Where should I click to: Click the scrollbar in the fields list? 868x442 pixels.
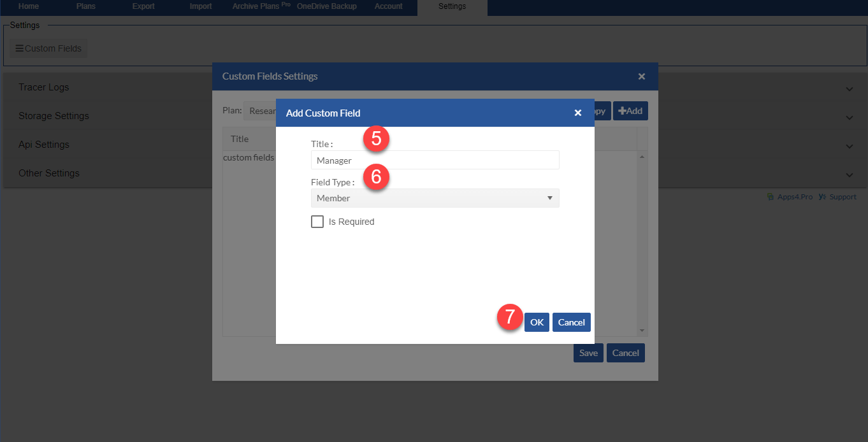click(x=643, y=242)
